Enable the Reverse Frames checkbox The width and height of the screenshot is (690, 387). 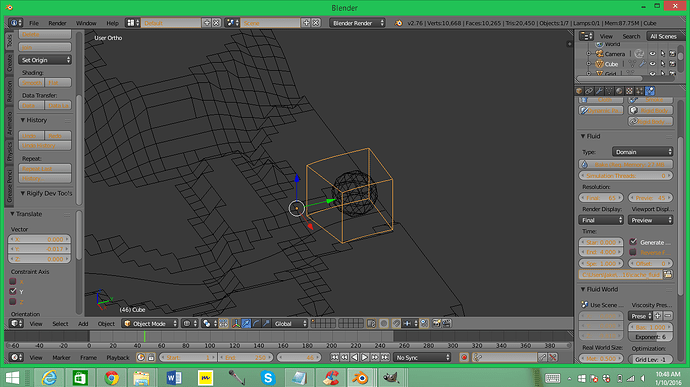(x=633, y=252)
